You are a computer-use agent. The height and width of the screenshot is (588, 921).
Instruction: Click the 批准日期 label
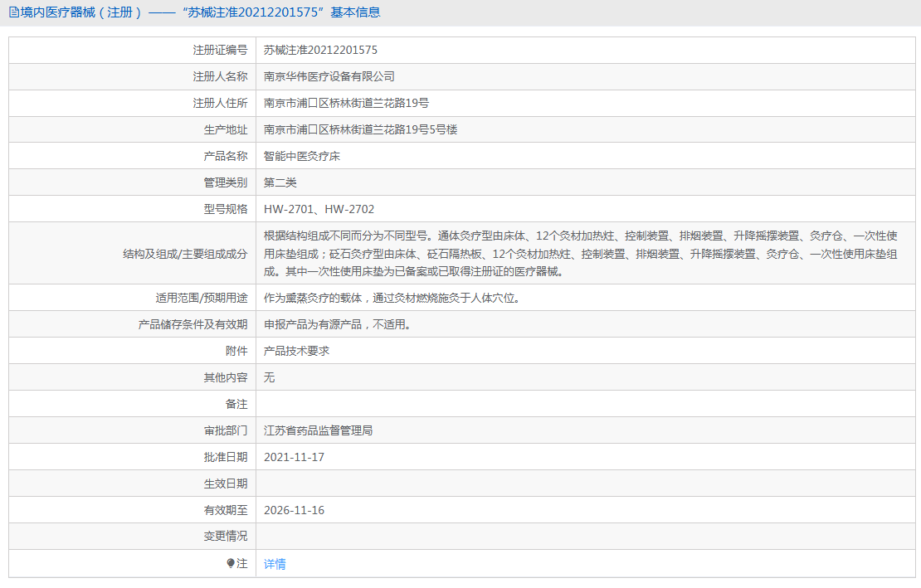click(226, 457)
